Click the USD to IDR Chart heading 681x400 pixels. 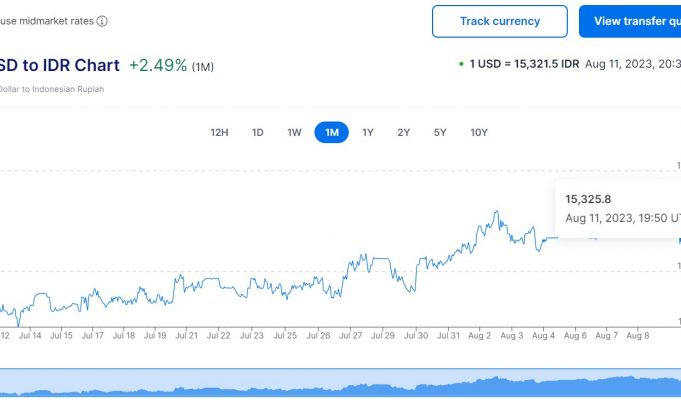(x=60, y=65)
